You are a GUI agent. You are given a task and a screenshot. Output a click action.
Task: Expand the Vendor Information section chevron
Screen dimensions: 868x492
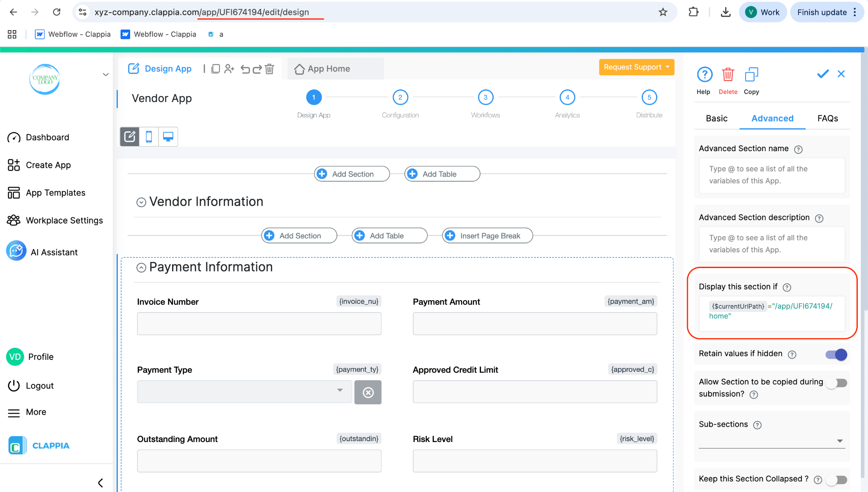pos(141,202)
